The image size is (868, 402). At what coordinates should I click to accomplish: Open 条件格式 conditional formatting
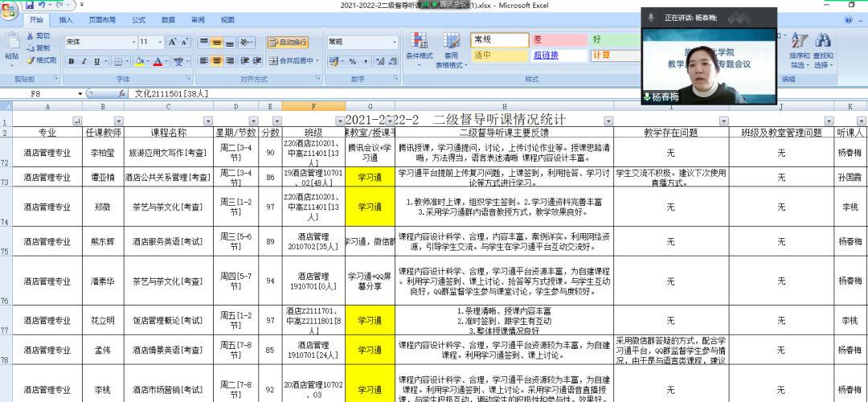(419, 49)
